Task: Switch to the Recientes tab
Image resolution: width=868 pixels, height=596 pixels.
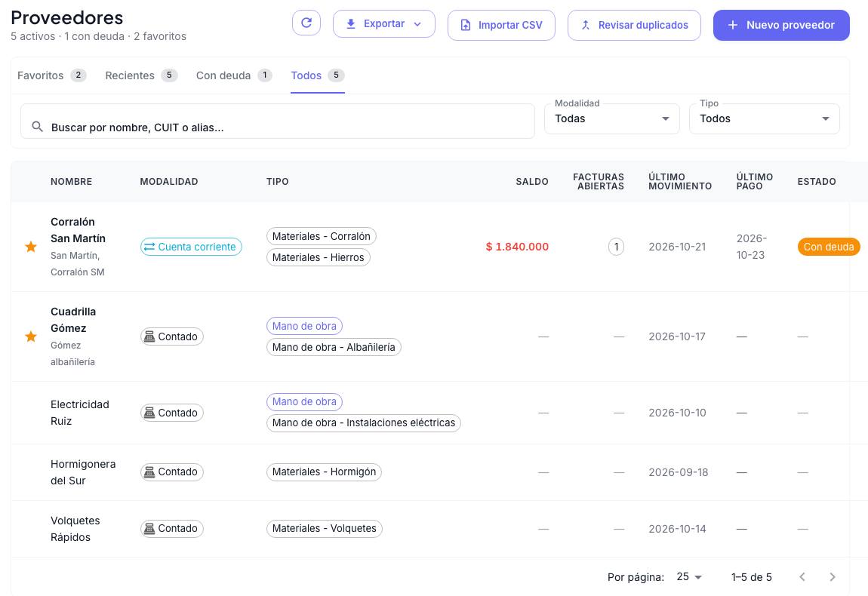Action: pos(141,75)
